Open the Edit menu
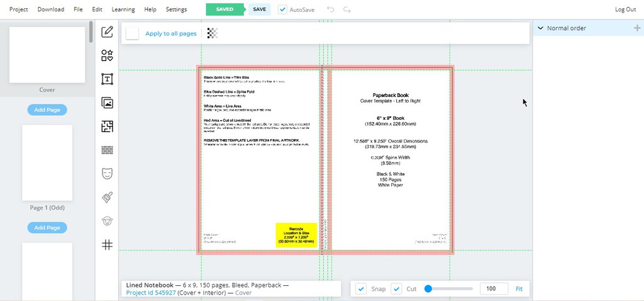The width and height of the screenshot is (644, 301). [97, 9]
